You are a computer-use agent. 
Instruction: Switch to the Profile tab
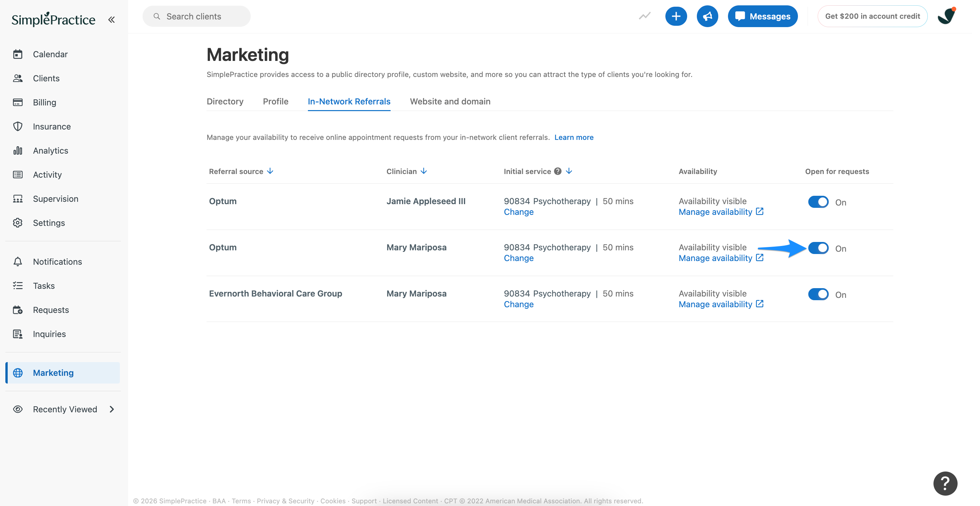coord(275,101)
